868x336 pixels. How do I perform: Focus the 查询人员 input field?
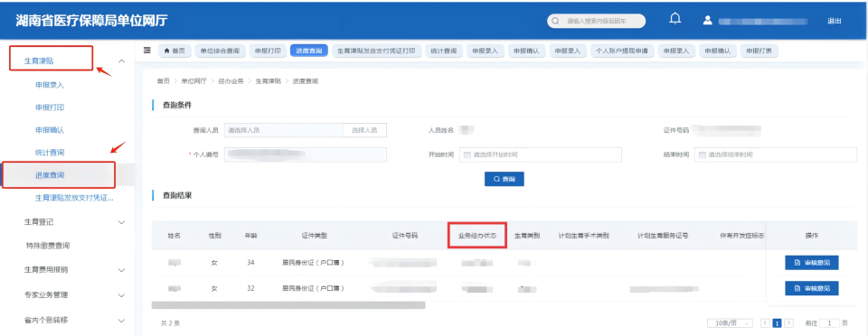pos(283,130)
